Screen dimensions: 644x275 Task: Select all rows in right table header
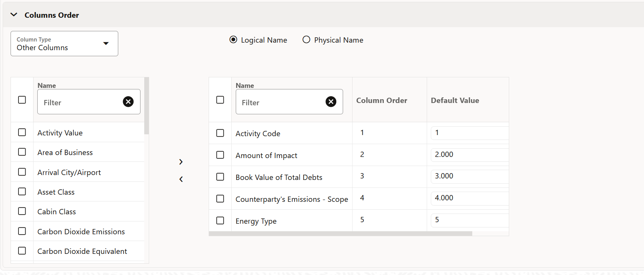[220, 100]
